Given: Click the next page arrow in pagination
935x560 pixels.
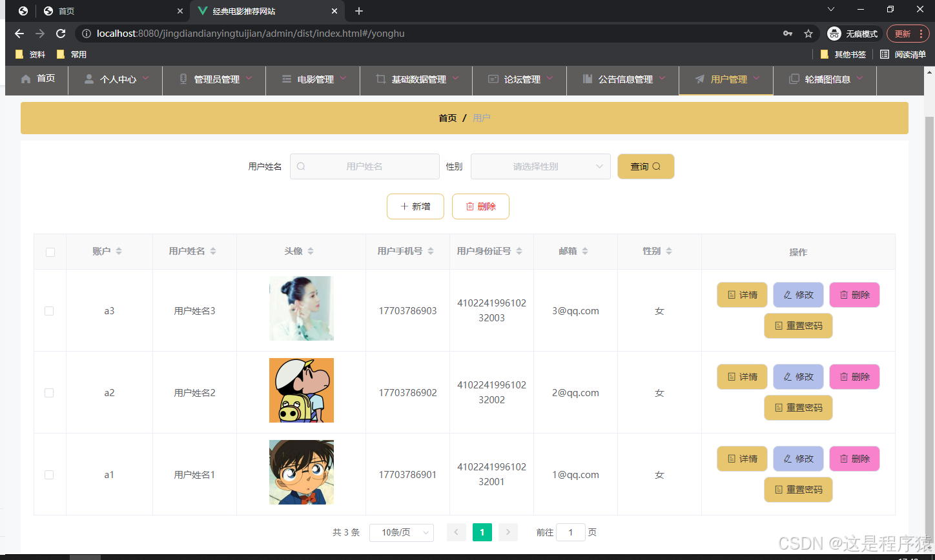Looking at the screenshot, I should point(508,532).
